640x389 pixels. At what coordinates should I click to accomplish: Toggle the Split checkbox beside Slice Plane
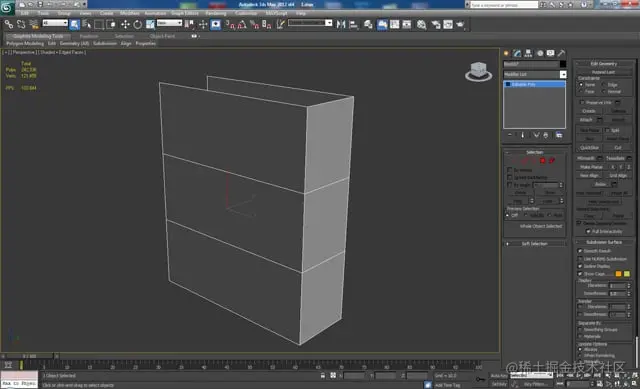[x=607, y=130]
